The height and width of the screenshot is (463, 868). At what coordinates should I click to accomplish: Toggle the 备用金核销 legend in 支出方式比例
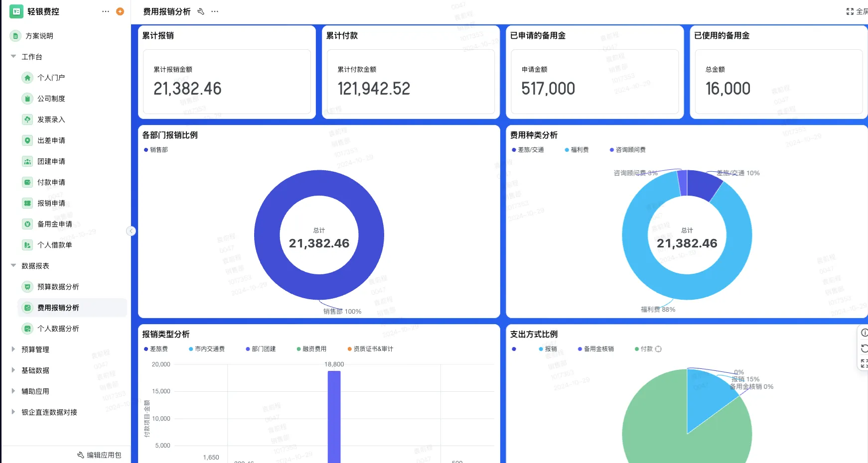[x=596, y=349]
